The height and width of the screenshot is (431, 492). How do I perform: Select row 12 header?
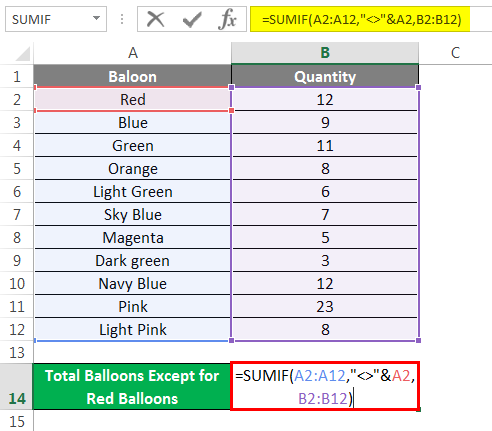17,329
